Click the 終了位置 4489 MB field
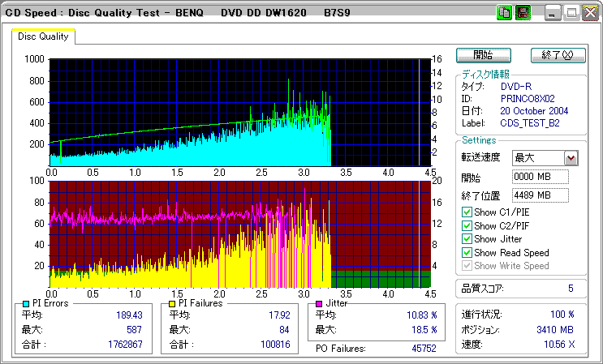This screenshot has width=603, height=364. [540, 195]
